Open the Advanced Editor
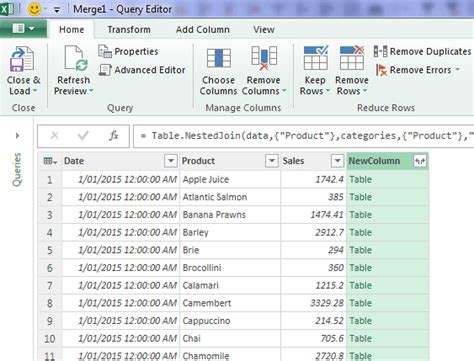Screen dimensions: 474x361 click(142, 70)
